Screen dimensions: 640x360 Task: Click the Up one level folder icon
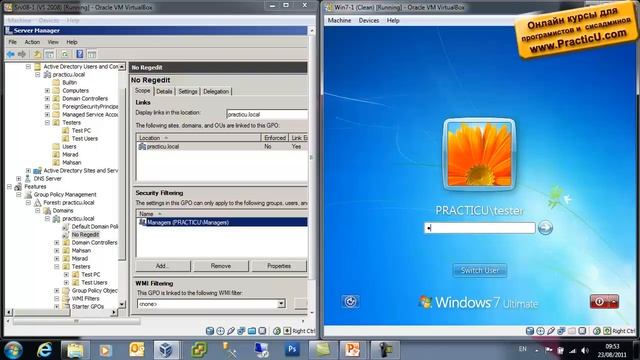pyautogui.click(x=37, y=54)
